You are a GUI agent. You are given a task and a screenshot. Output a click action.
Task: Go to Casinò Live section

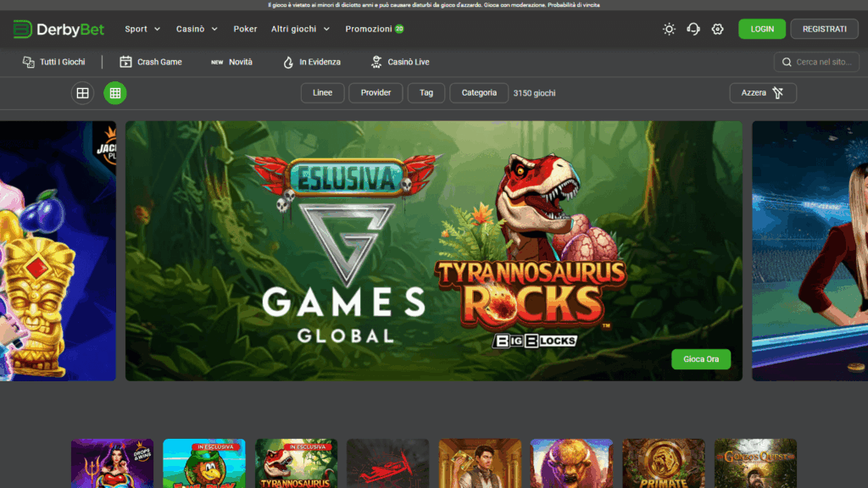tap(400, 62)
